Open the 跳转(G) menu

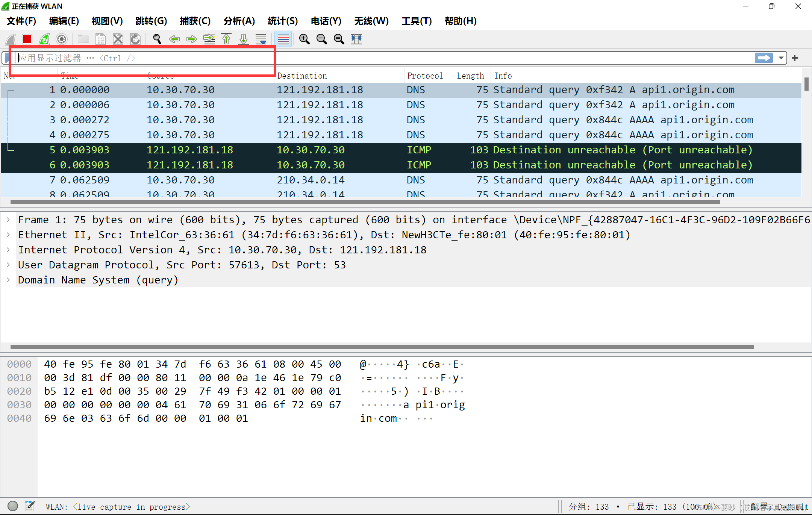151,21
